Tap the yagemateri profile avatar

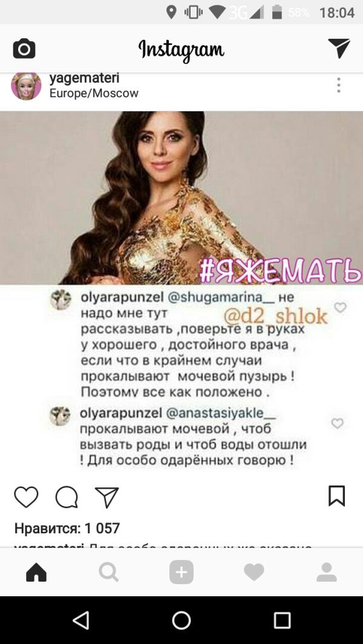pos(26,86)
